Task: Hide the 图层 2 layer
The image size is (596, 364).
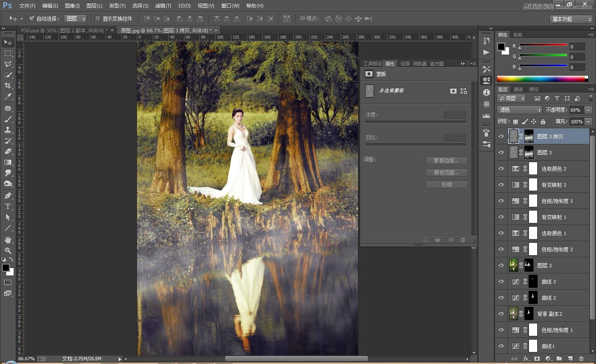Action: coord(501,266)
